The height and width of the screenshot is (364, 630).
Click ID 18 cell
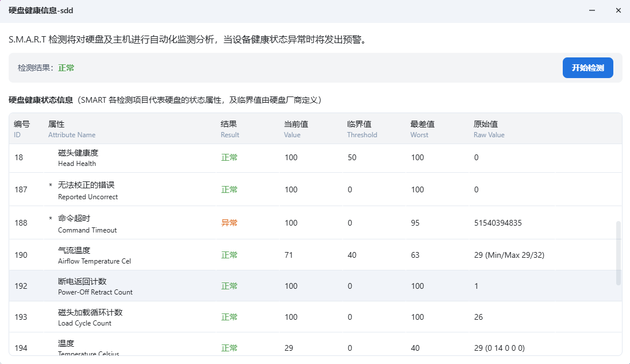point(19,157)
